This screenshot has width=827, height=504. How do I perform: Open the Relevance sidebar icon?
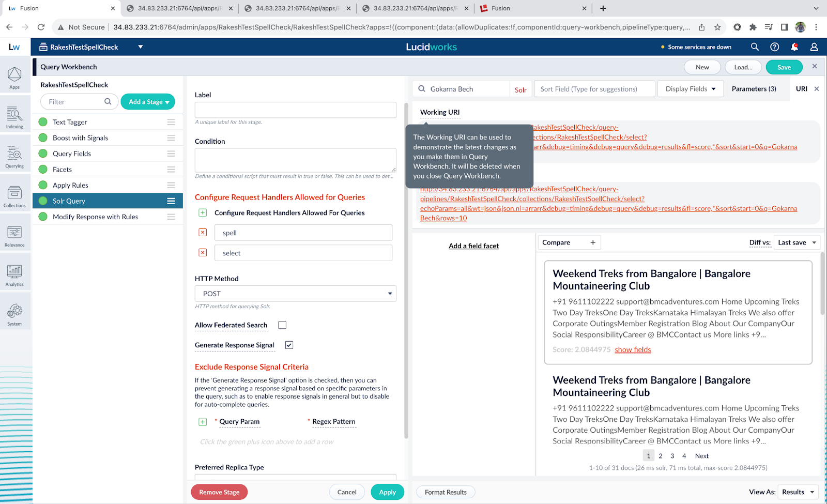(x=14, y=236)
